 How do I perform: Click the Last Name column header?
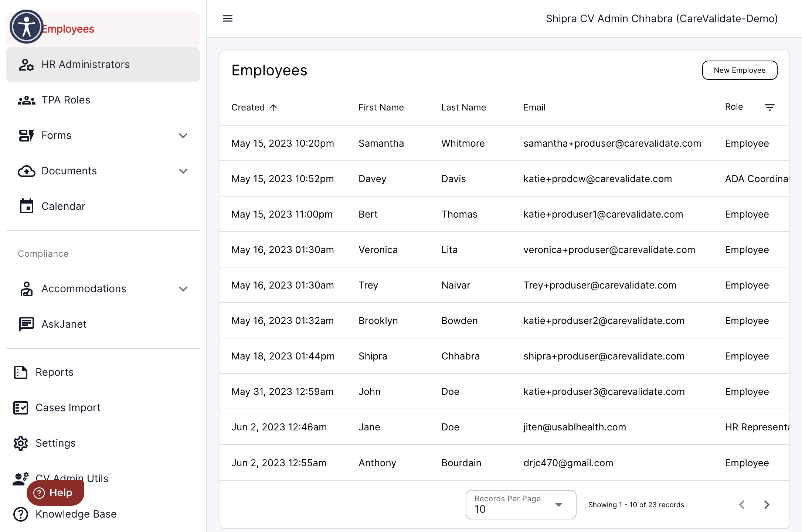click(x=463, y=108)
